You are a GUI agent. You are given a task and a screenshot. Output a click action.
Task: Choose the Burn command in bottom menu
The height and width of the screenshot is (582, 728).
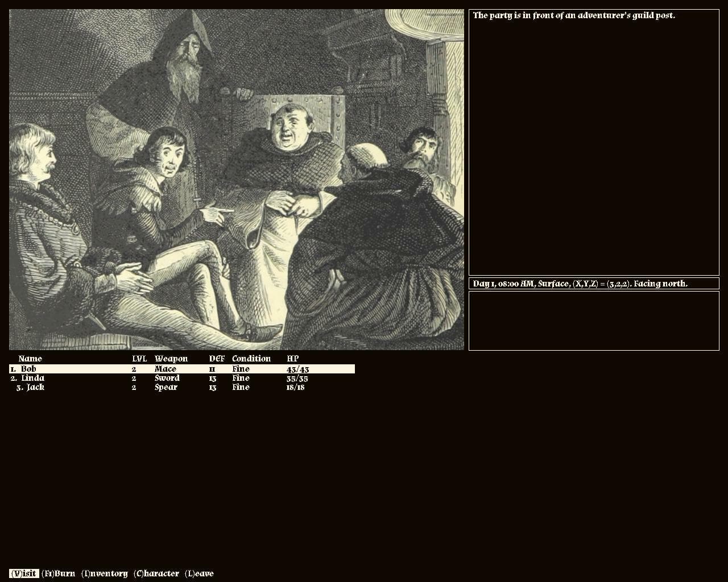(58, 573)
